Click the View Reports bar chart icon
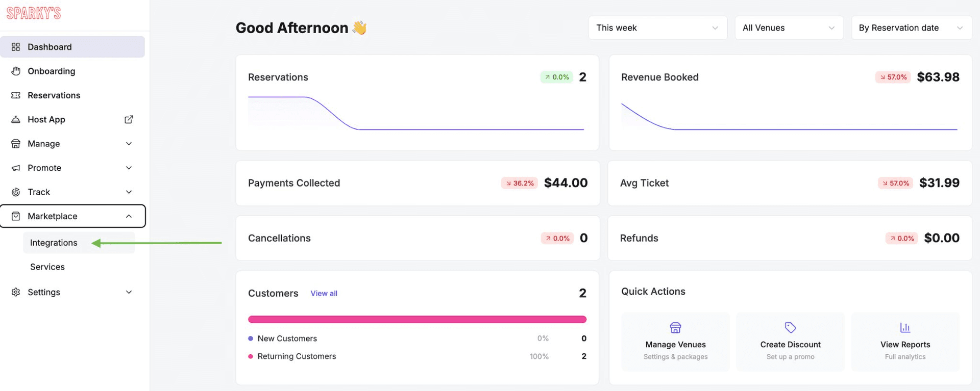Viewport: 980px width, 391px height. coord(905,327)
